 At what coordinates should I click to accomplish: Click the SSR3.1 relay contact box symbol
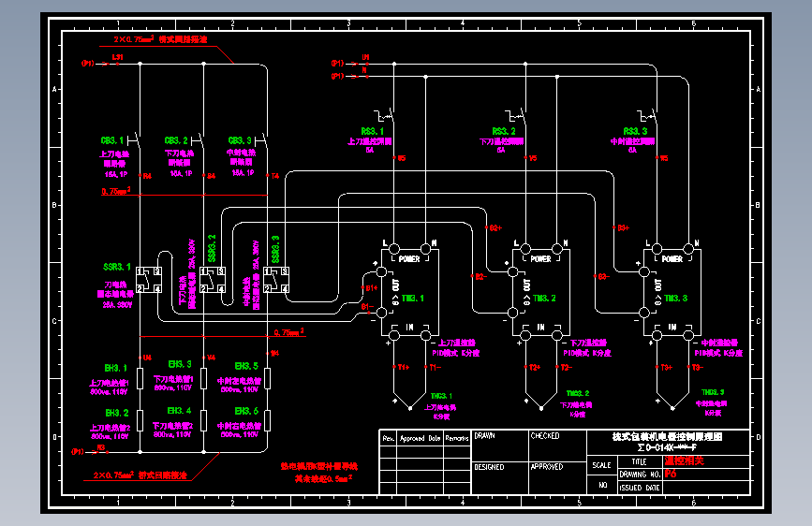[x=149, y=280]
